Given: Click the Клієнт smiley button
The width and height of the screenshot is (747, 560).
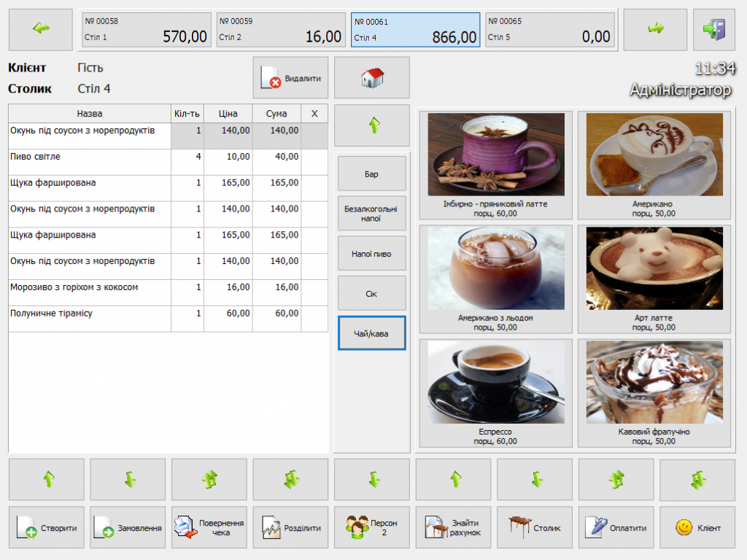Looking at the screenshot, I should 697,527.
